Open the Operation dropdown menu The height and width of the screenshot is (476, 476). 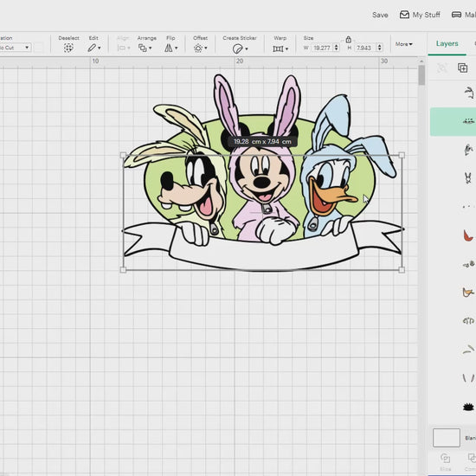16,48
